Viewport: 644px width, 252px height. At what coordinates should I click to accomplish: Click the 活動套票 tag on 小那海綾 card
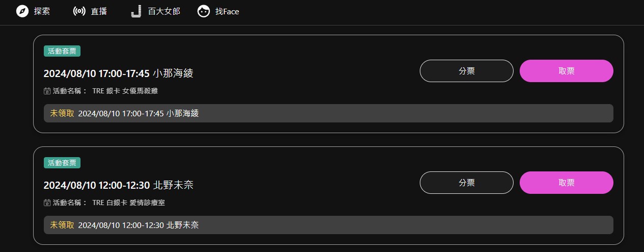pos(62,51)
